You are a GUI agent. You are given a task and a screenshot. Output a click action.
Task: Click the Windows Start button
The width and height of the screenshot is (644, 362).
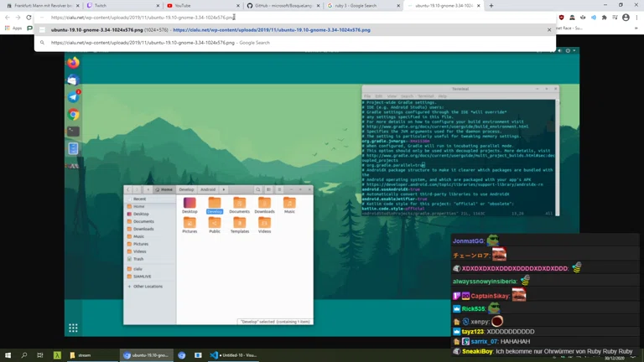(x=8, y=355)
